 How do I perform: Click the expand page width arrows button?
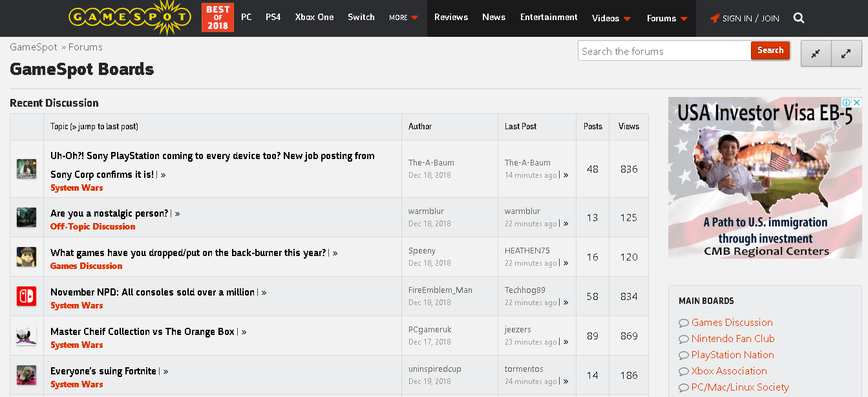coord(847,54)
